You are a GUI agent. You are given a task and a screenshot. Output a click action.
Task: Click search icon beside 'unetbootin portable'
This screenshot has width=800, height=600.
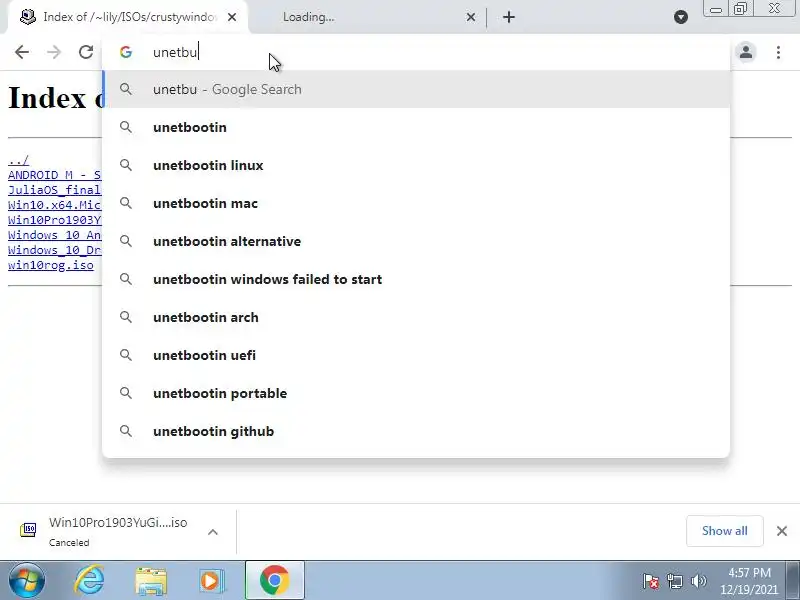tap(126, 393)
